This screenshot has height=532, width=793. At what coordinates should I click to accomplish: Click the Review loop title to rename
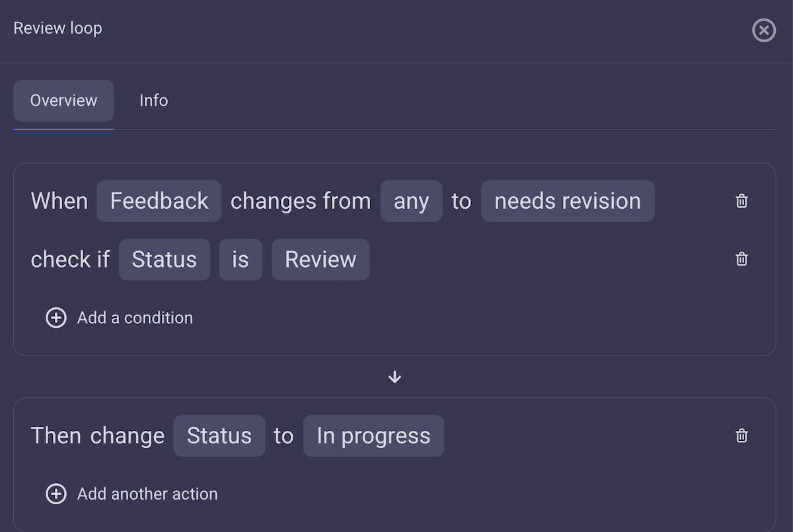57,28
